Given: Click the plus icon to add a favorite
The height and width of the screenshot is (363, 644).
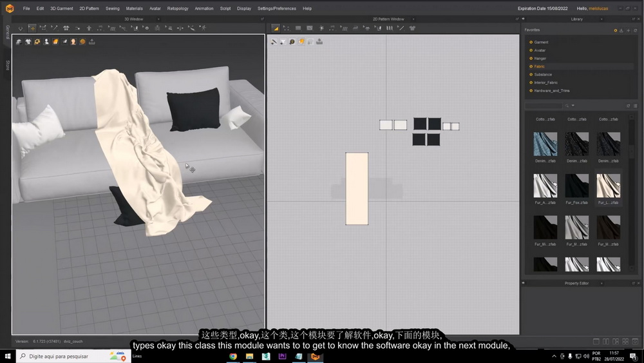Looking at the screenshot, I should click(x=629, y=30).
